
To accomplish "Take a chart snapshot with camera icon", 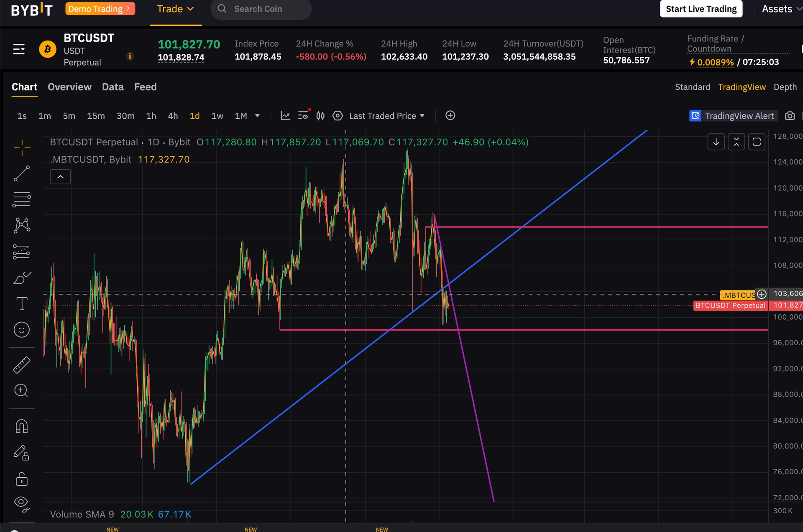I will pos(790,116).
